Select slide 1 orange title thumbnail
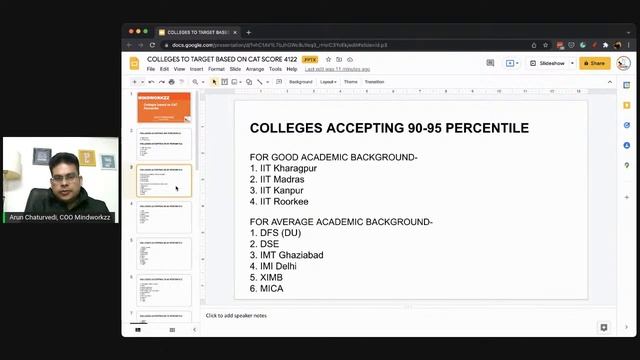This screenshot has width=640, height=360. pyautogui.click(x=164, y=107)
